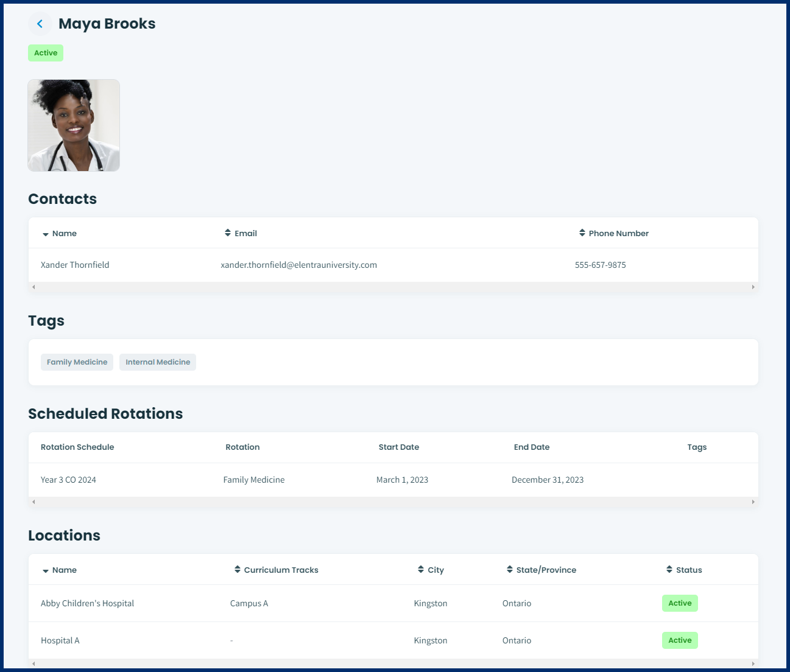
Task: Sort locations by Curriculum Tracks icon
Action: coord(237,569)
